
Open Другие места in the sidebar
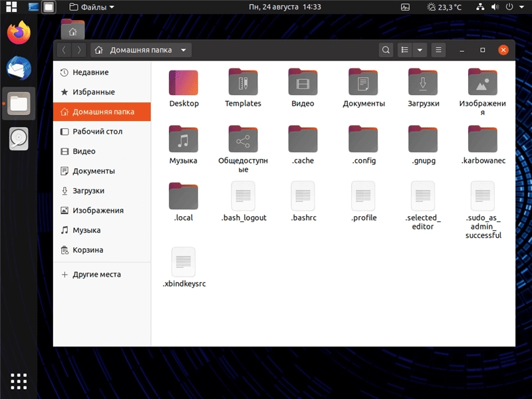[102, 274]
